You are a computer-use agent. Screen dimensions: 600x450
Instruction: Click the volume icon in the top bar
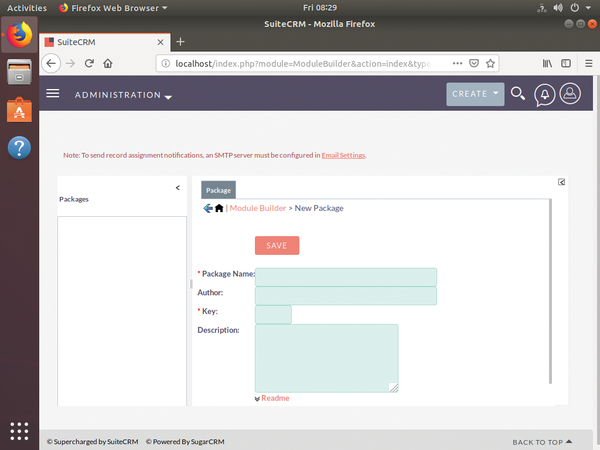[x=558, y=8]
